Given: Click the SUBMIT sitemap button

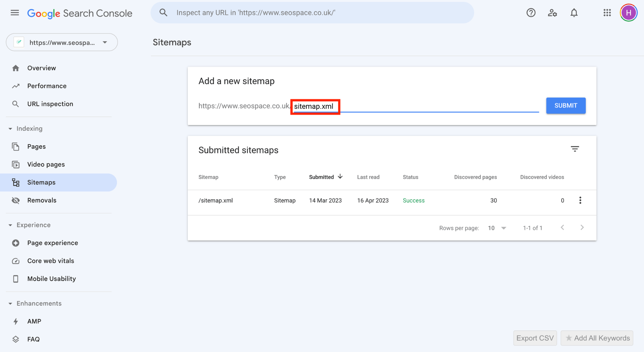Looking at the screenshot, I should coord(566,106).
